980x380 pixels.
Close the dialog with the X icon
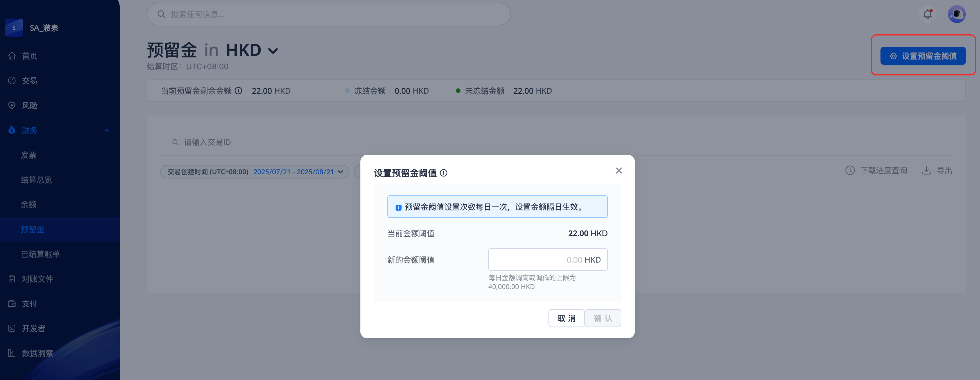coord(618,171)
